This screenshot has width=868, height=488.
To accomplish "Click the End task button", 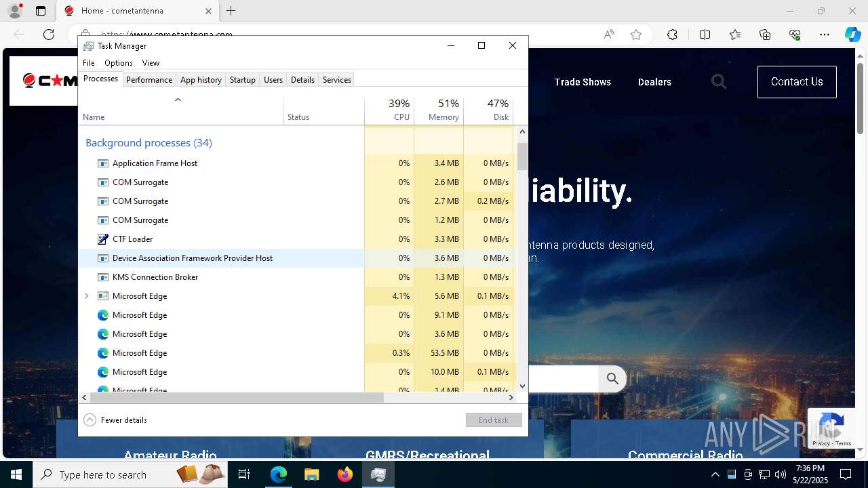I will point(494,420).
